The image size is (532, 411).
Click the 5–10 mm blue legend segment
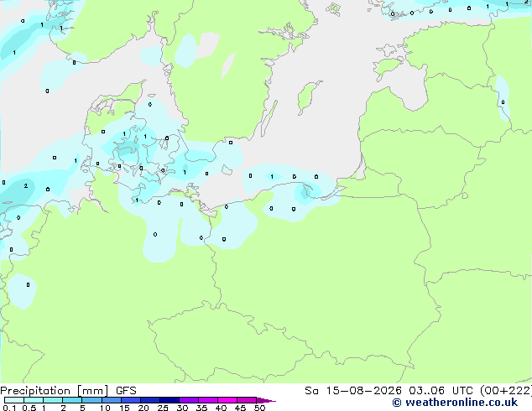pos(91,400)
